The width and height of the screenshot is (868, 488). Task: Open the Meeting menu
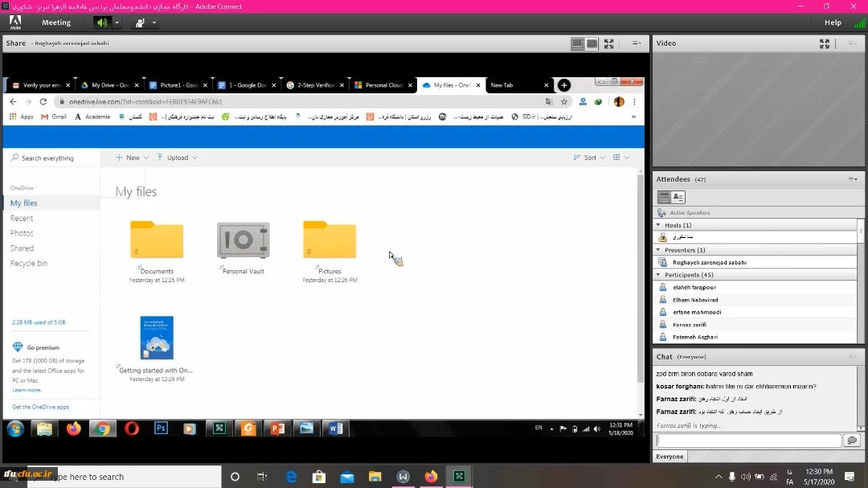pyautogui.click(x=56, y=23)
